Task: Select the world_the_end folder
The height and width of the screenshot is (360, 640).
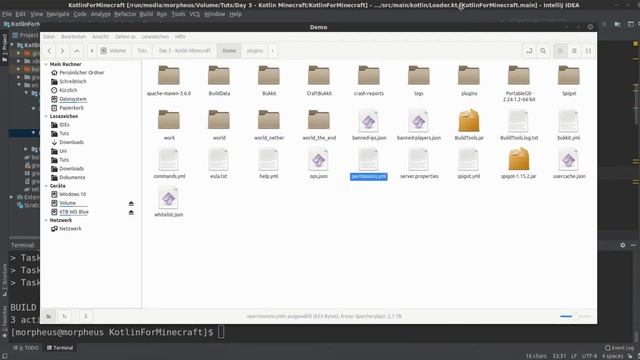Action: point(319,124)
